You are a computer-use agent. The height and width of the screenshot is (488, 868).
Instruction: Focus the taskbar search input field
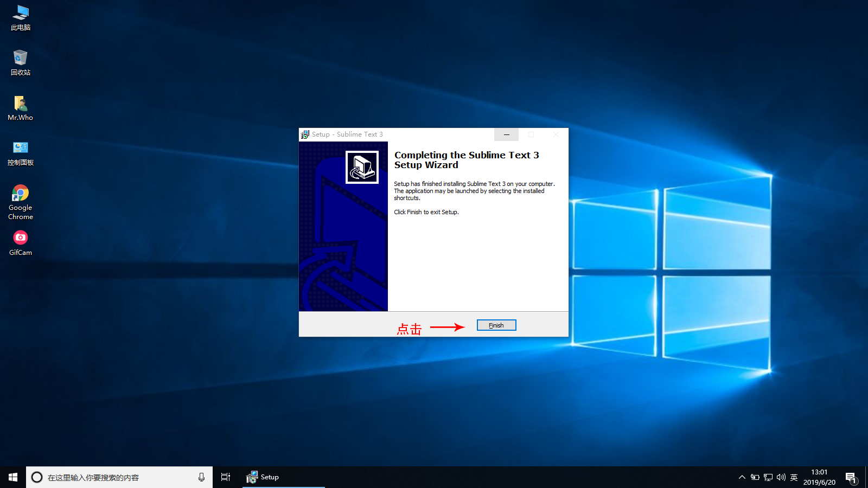(x=119, y=477)
